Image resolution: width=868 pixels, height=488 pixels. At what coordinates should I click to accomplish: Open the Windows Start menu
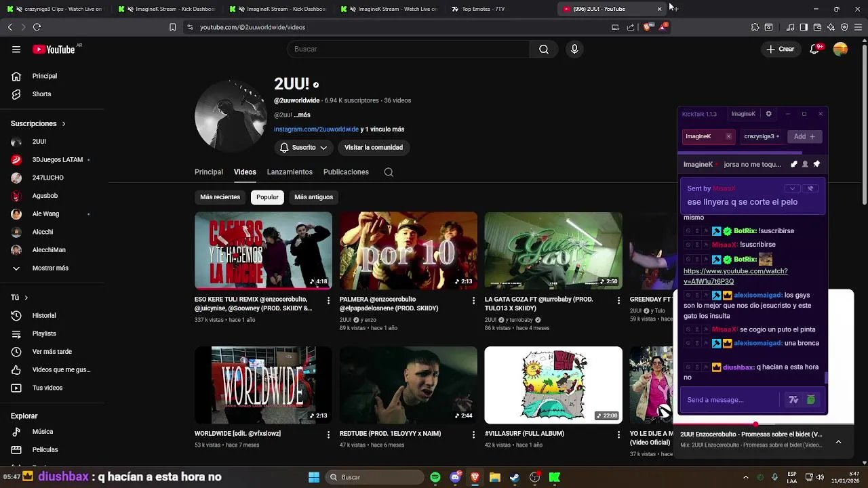pos(314,477)
